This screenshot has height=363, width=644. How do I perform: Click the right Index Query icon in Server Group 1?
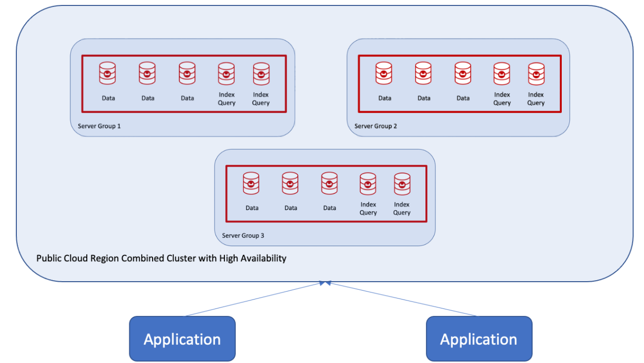pyautogui.click(x=261, y=74)
